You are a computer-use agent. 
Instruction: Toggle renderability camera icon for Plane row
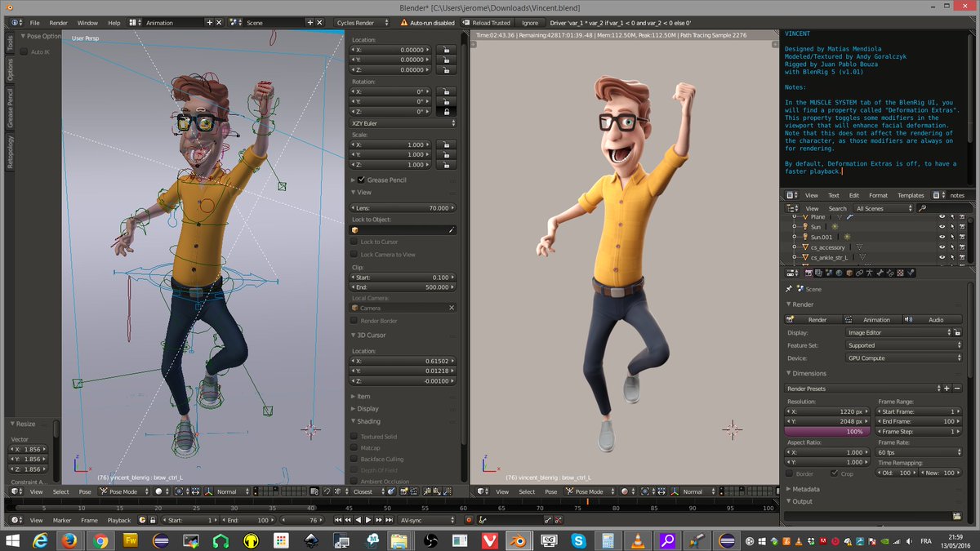(962, 217)
